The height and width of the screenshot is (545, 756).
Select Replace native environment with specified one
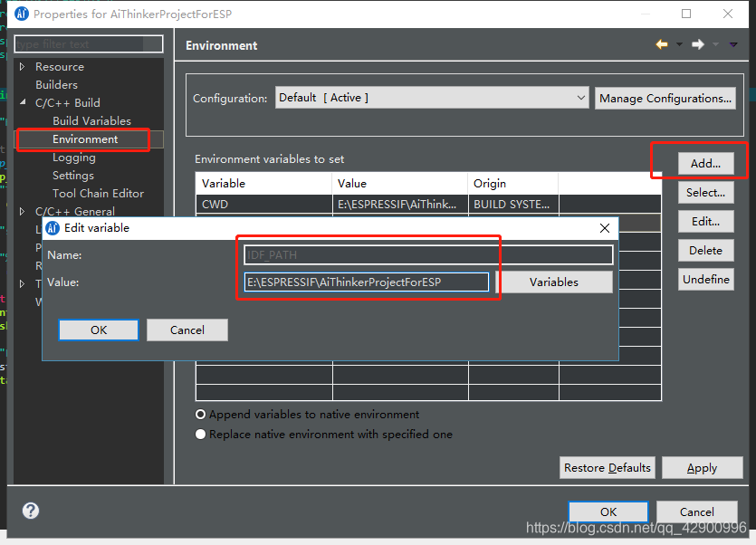(x=201, y=434)
